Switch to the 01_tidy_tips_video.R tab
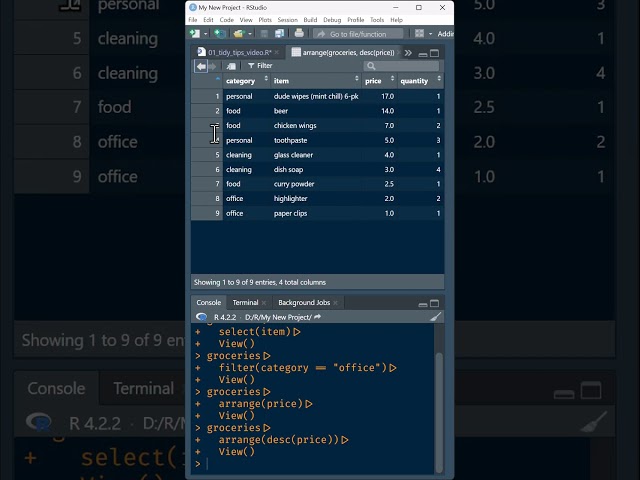Image resolution: width=640 pixels, height=480 pixels. click(235, 52)
